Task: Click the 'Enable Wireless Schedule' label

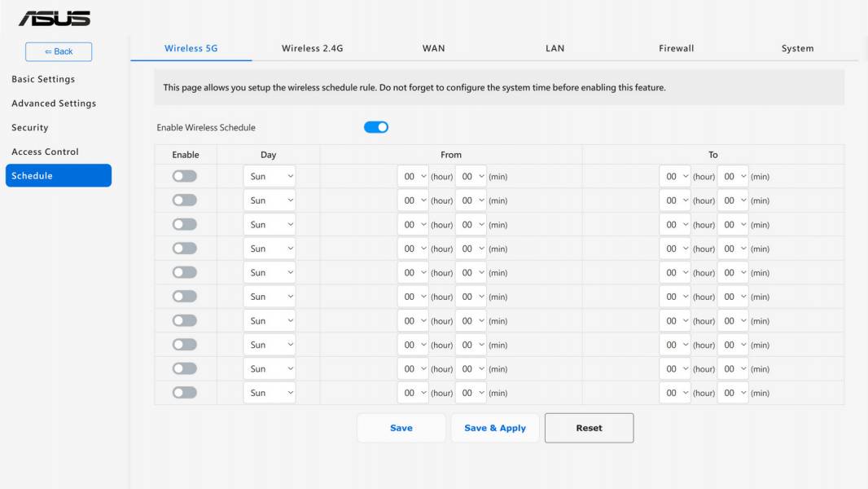Action: 206,127
